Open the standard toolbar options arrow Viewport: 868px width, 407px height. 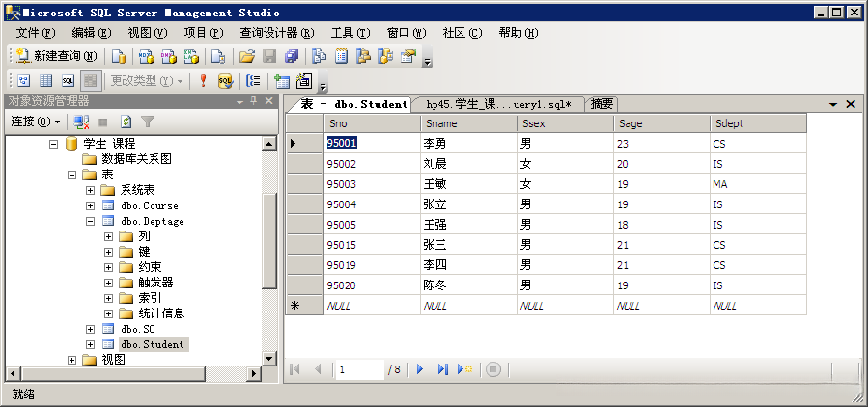click(x=427, y=58)
